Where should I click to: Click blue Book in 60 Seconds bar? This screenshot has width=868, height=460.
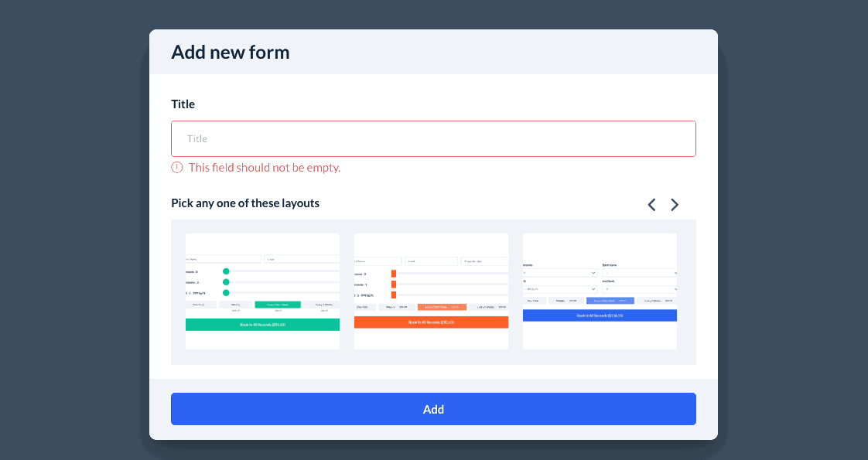[x=600, y=315]
